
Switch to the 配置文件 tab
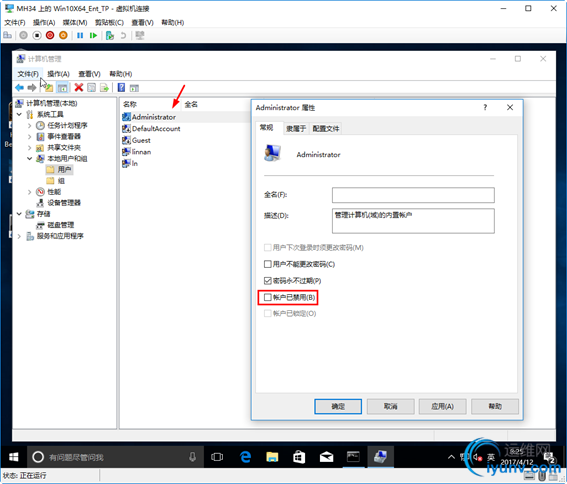[326, 128]
